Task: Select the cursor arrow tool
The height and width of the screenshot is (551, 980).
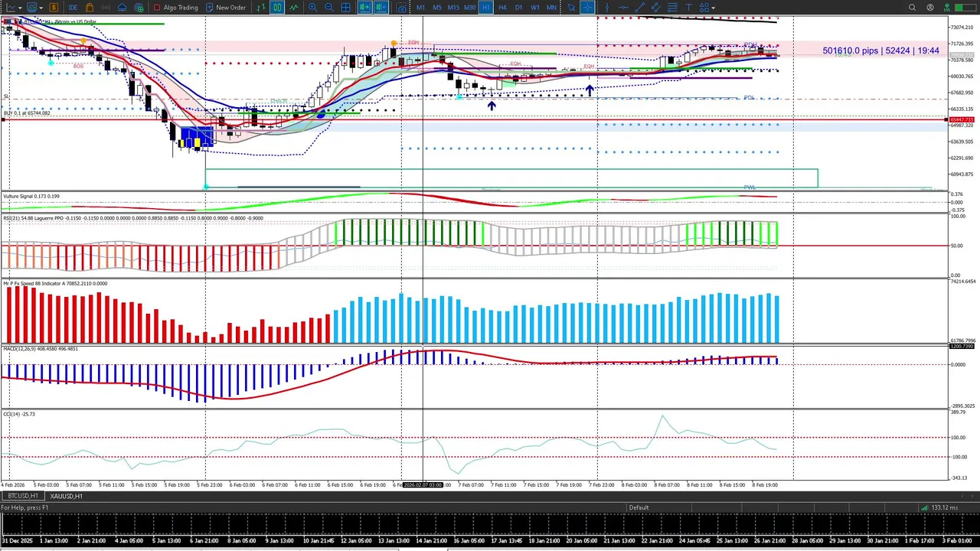Action: click(x=571, y=8)
